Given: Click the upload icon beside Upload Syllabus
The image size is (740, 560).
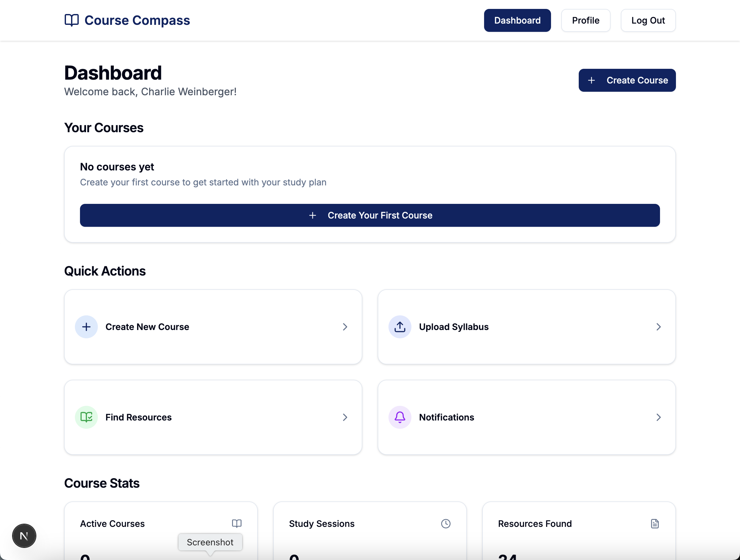Looking at the screenshot, I should 400,327.
